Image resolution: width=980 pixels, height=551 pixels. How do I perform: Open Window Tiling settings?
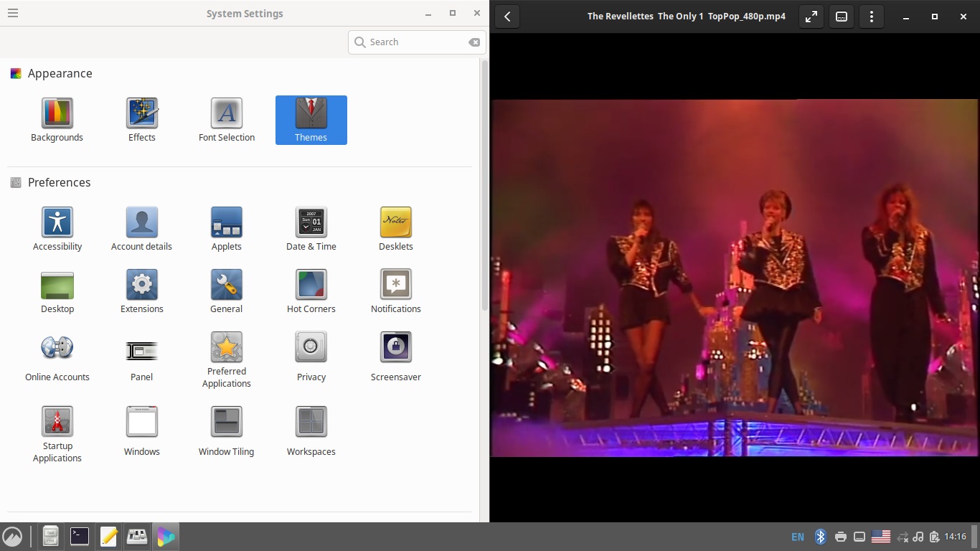pyautogui.click(x=227, y=432)
